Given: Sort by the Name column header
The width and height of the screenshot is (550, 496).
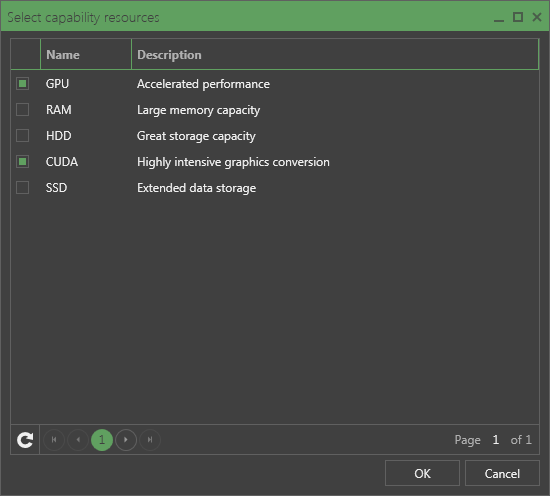Looking at the screenshot, I should click(x=86, y=54).
